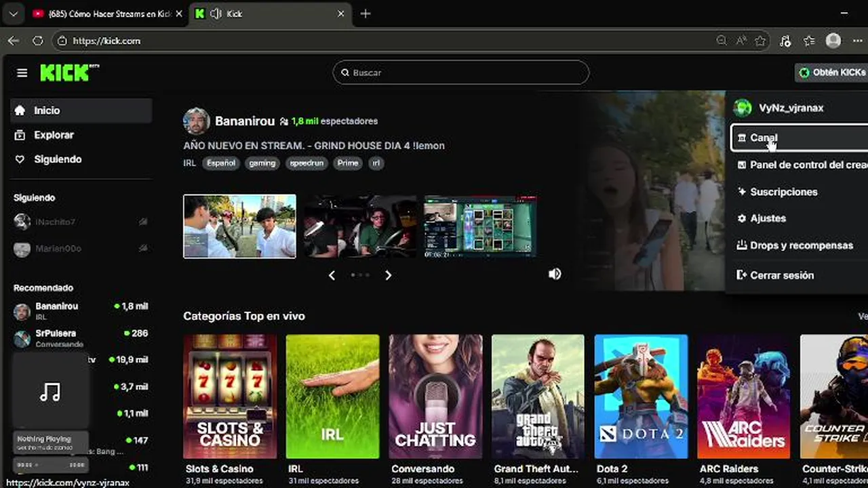868x488 pixels.
Task: Click the Obtén KICKs button
Action: click(831, 73)
